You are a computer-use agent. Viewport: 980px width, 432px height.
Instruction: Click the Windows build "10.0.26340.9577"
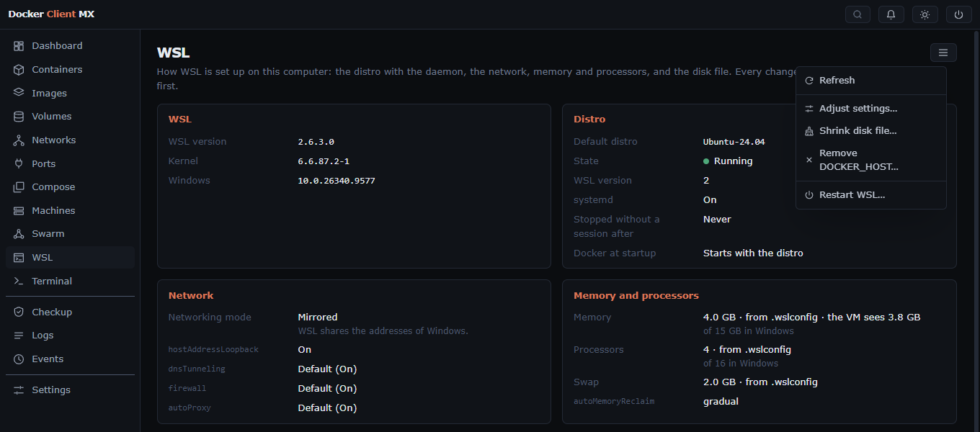point(337,181)
